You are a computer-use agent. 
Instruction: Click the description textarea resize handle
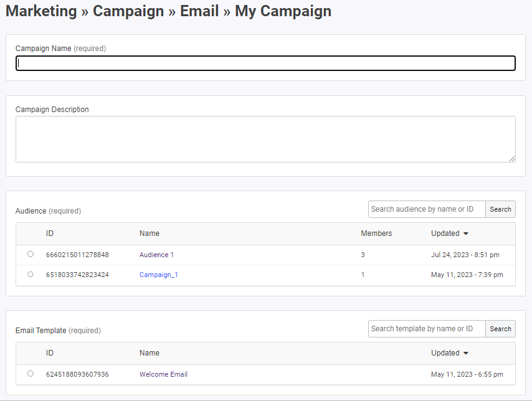coord(512,159)
